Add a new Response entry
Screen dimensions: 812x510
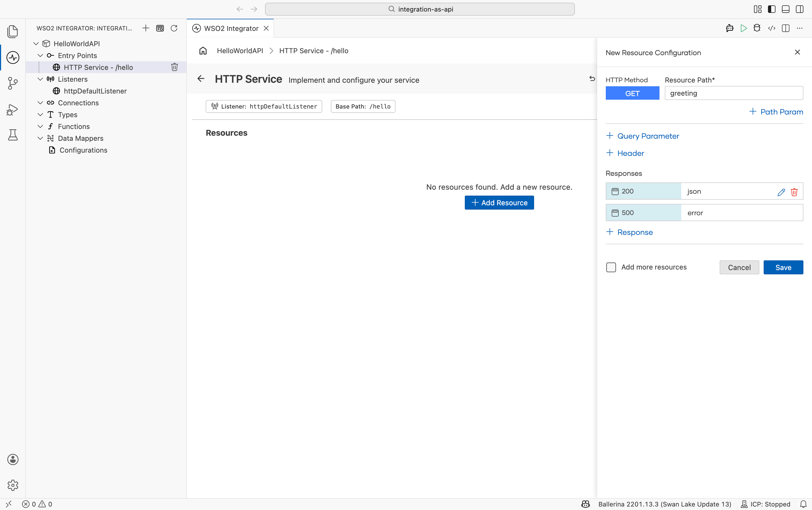coord(629,232)
